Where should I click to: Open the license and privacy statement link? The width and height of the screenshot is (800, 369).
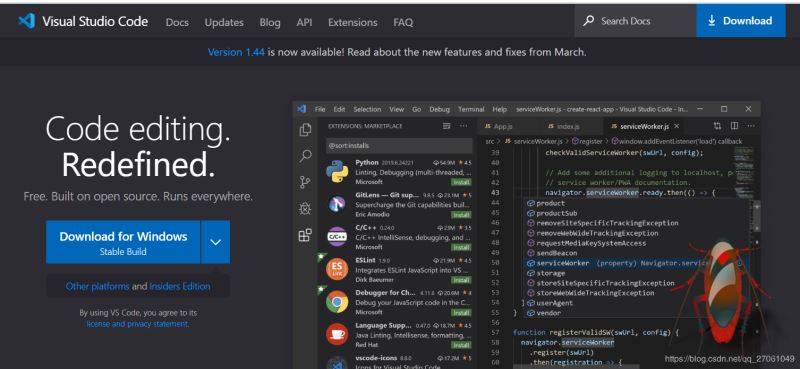tap(138, 324)
